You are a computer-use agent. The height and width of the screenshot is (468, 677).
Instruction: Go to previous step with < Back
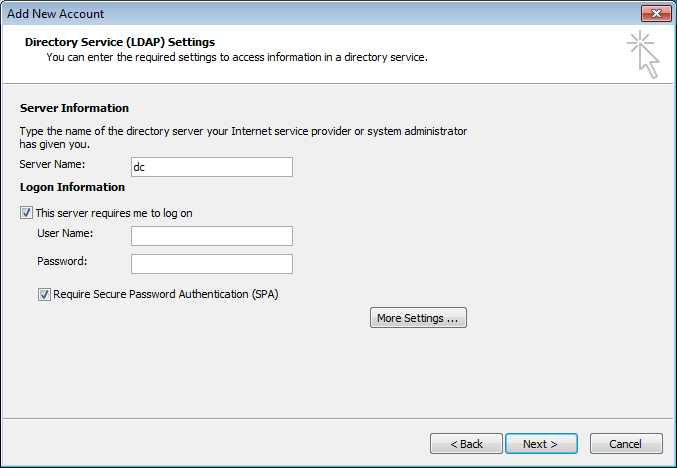[x=466, y=444]
